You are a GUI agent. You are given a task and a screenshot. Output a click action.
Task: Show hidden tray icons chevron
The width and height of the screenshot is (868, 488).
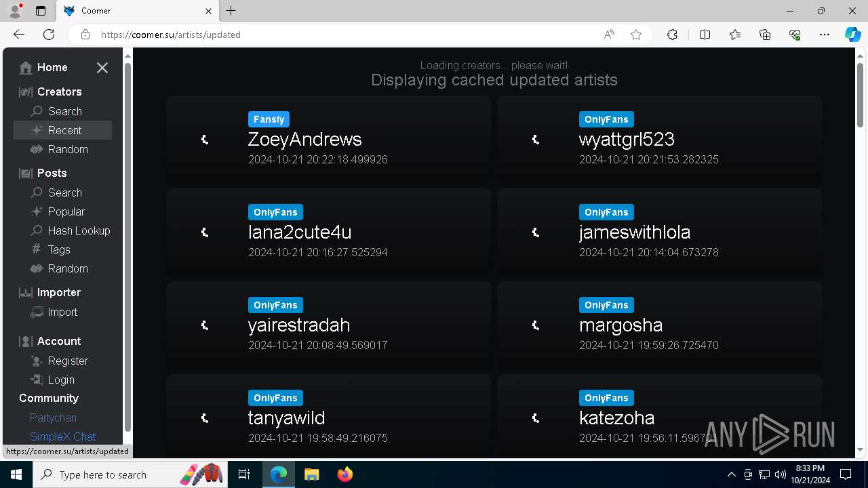731,474
